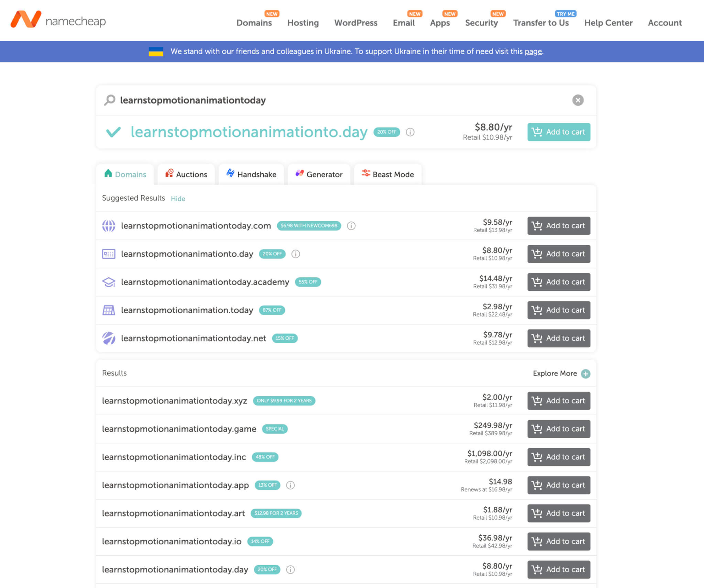Click the graduation cap icon for .academy

(x=109, y=282)
